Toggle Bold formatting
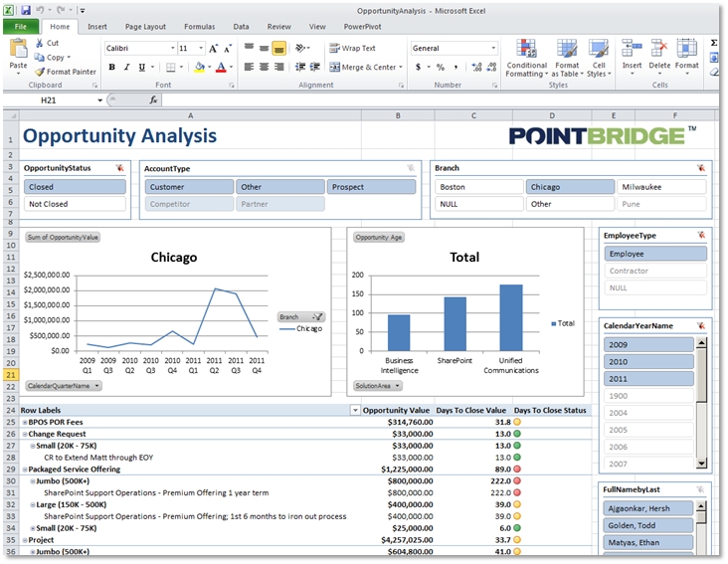Viewport: 728px width, 564px height. click(x=112, y=68)
